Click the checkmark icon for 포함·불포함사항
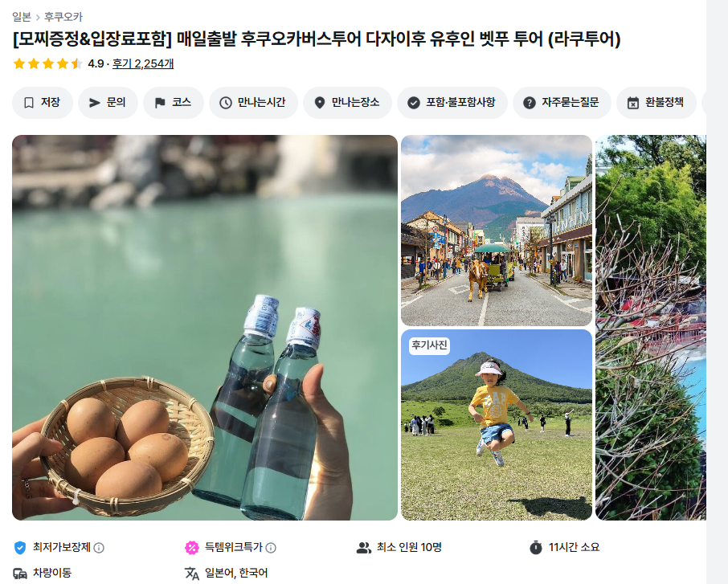This screenshot has height=584, width=728. point(414,103)
